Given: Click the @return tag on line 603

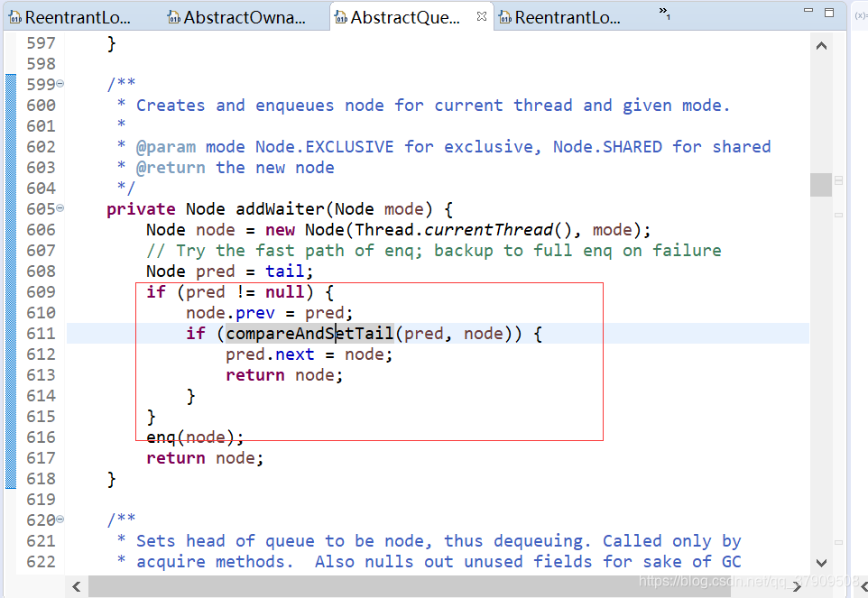Looking at the screenshot, I should click(x=171, y=168).
